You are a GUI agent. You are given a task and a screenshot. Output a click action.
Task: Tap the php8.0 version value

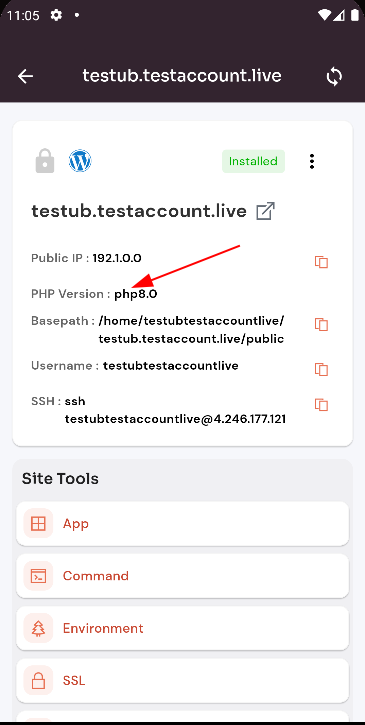(x=136, y=294)
